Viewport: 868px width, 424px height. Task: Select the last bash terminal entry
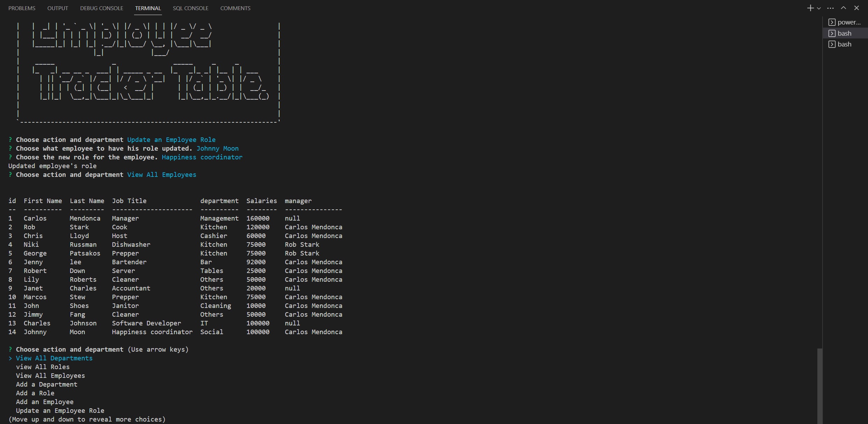click(845, 44)
